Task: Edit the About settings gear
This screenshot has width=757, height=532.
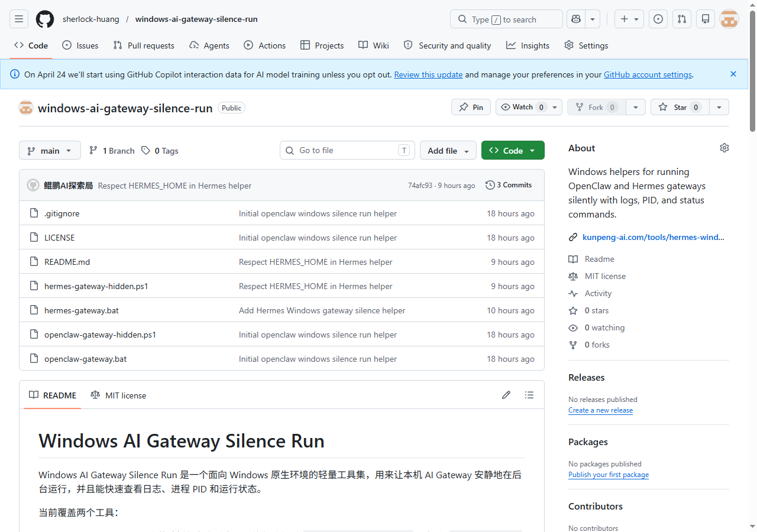Action: point(724,148)
